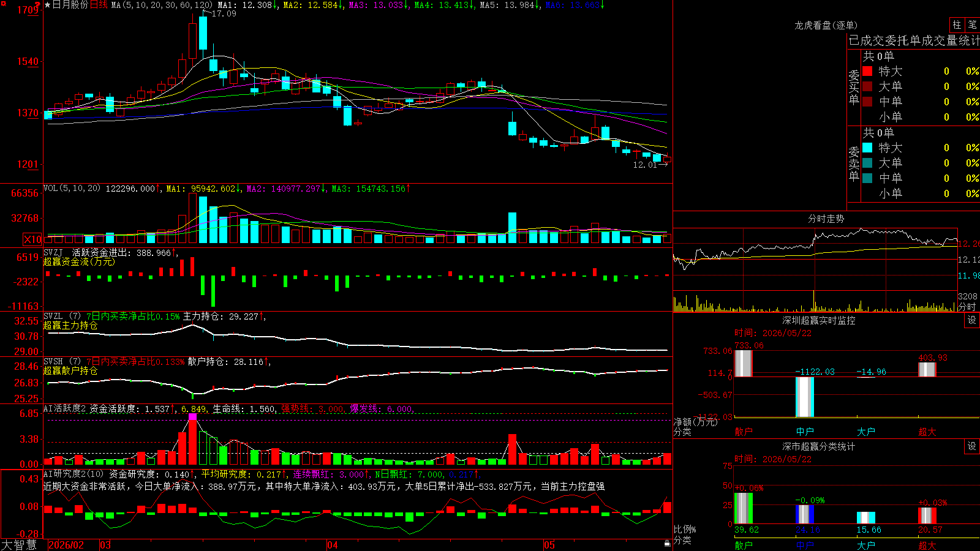Click the dark red 中单 buy-order legend square
The height and width of the screenshot is (551, 980).
click(867, 102)
